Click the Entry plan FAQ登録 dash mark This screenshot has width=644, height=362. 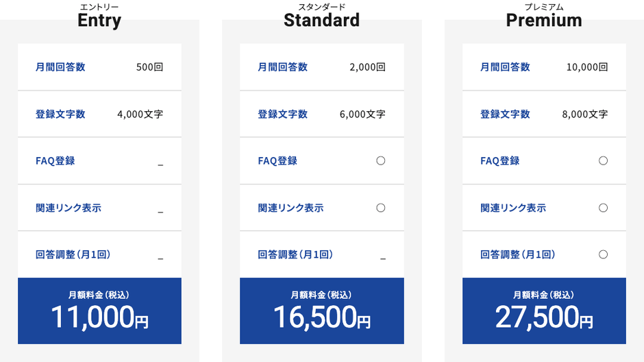pyautogui.click(x=160, y=165)
